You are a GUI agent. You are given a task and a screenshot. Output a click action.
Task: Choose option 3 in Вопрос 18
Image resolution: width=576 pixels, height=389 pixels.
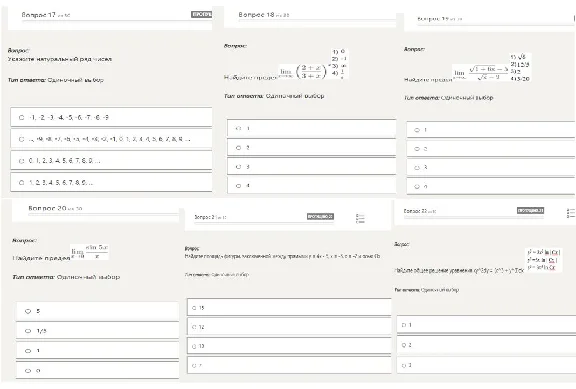312,167
